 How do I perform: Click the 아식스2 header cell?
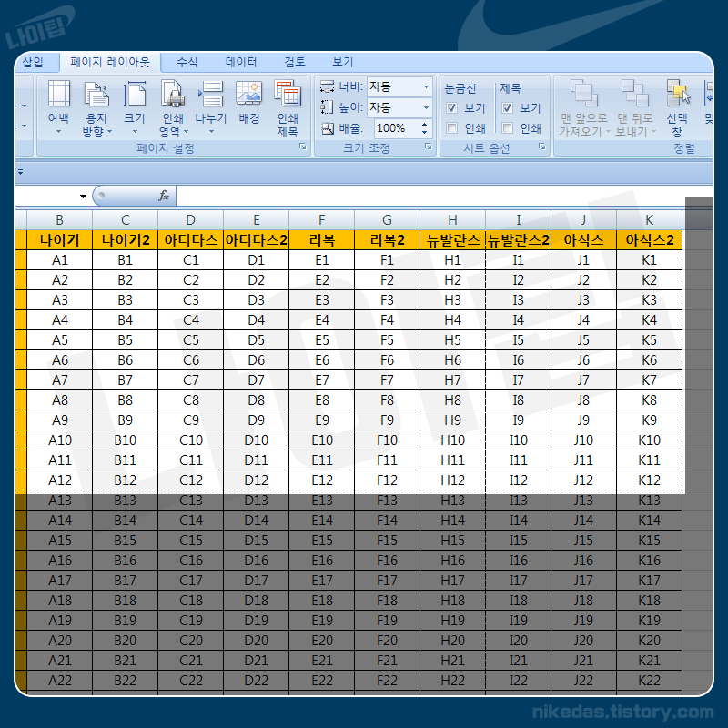(x=650, y=240)
